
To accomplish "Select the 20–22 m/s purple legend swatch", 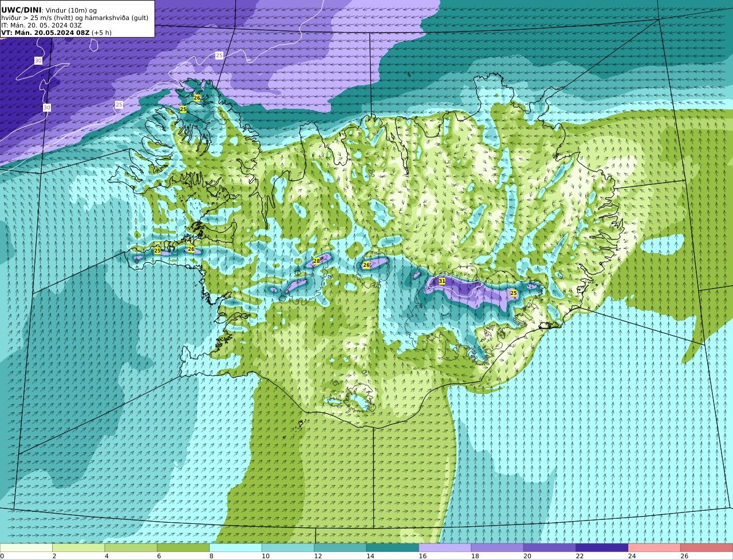I will point(550,547).
